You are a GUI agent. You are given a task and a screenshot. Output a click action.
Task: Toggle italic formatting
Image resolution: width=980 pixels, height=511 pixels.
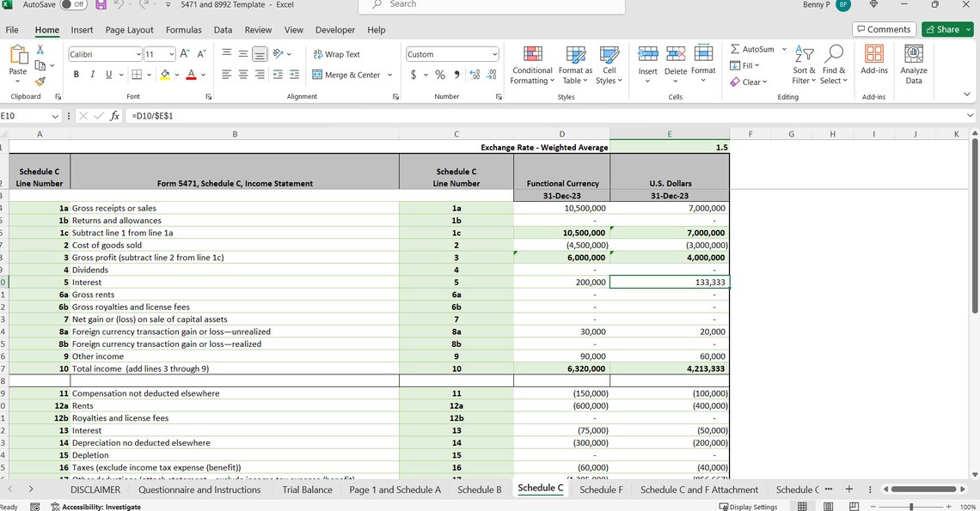[91, 75]
